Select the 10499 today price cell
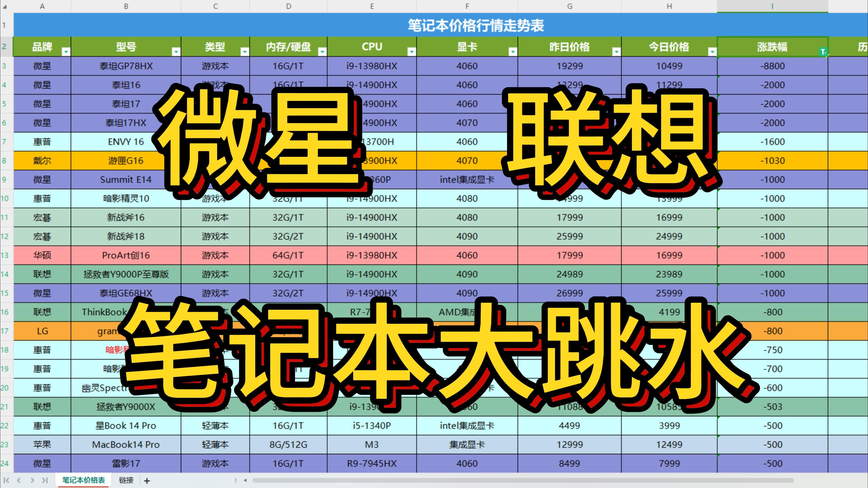The width and height of the screenshot is (868, 488). click(x=669, y=66)
